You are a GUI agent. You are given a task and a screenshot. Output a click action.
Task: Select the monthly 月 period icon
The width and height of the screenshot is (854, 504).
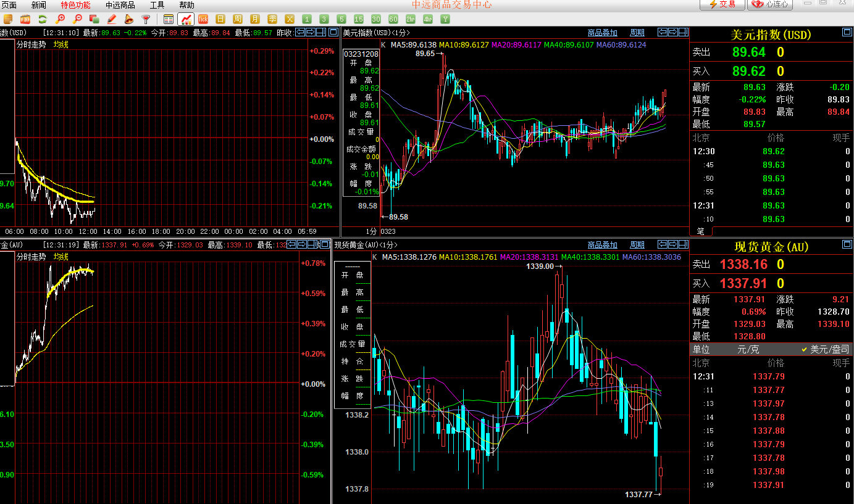pos(255,19)
